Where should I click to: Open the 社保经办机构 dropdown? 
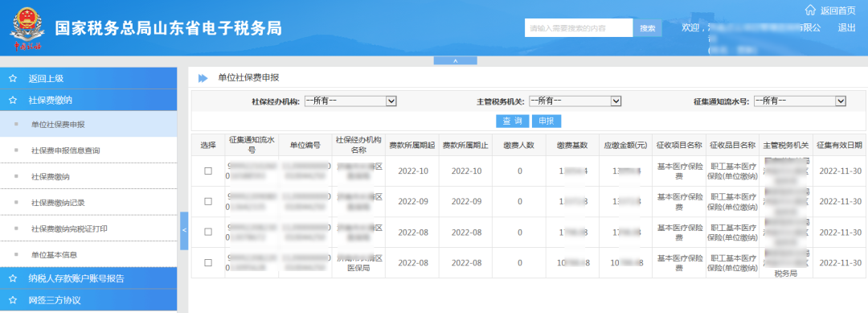click(350, 101)
